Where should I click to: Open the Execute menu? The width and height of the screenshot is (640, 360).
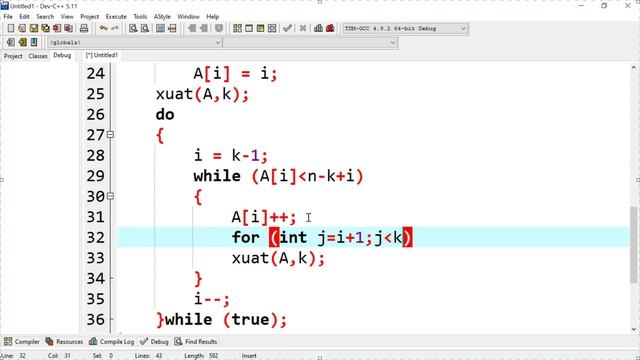coord(116,17)
